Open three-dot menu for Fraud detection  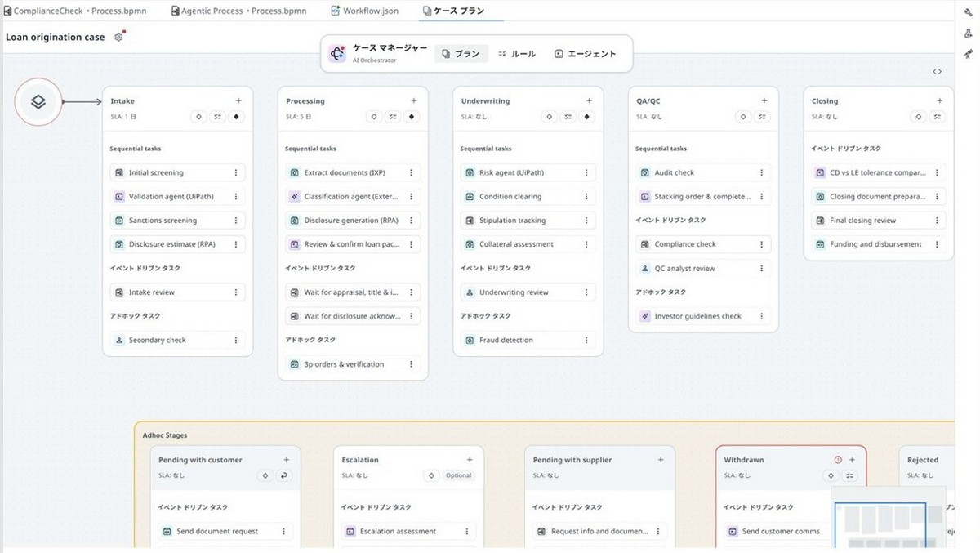(586, 340)
